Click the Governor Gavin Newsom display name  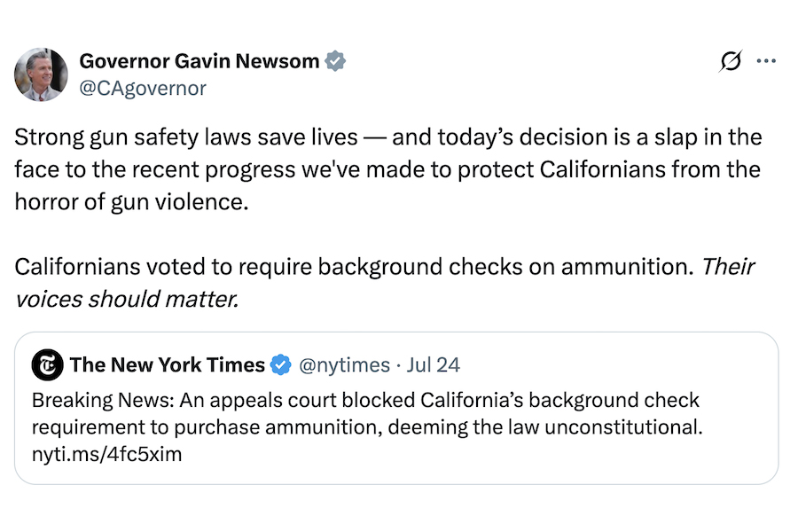pos(200,60)
